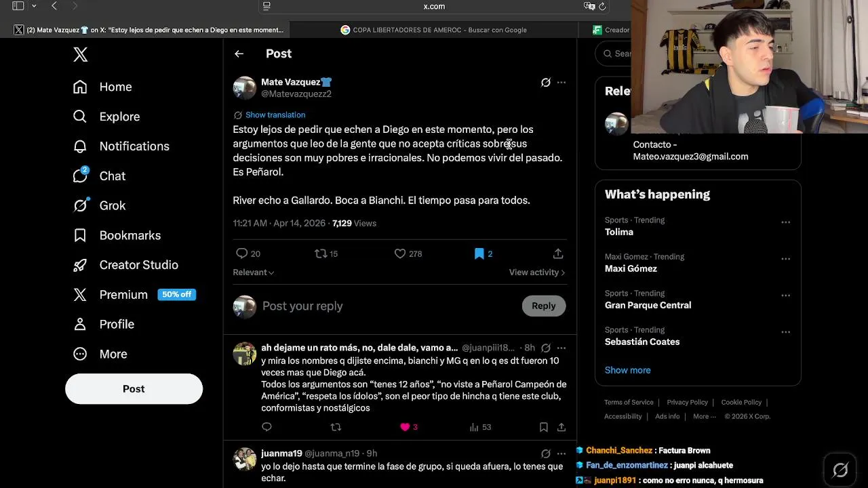Viewport: 868px width, 488px height.
Task: Open Creator Studio
Action: coord(125,265)
